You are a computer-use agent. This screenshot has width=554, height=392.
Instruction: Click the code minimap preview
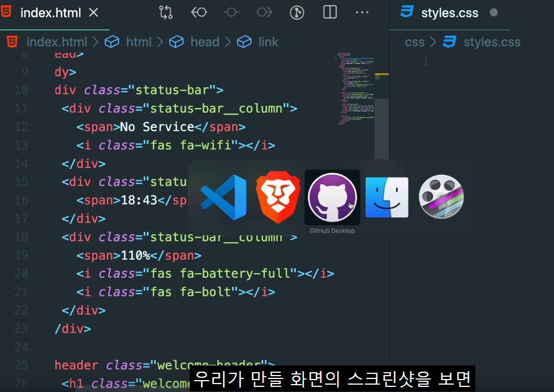[x=356, y=89]
